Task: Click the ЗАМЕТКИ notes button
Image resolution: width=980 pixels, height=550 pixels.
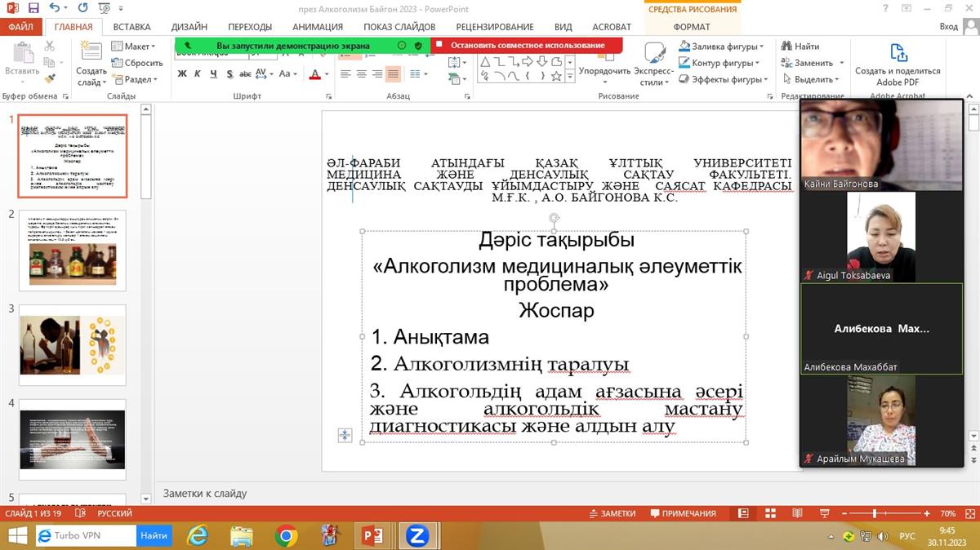Action: pyautogui.click(x=612, y=514)
